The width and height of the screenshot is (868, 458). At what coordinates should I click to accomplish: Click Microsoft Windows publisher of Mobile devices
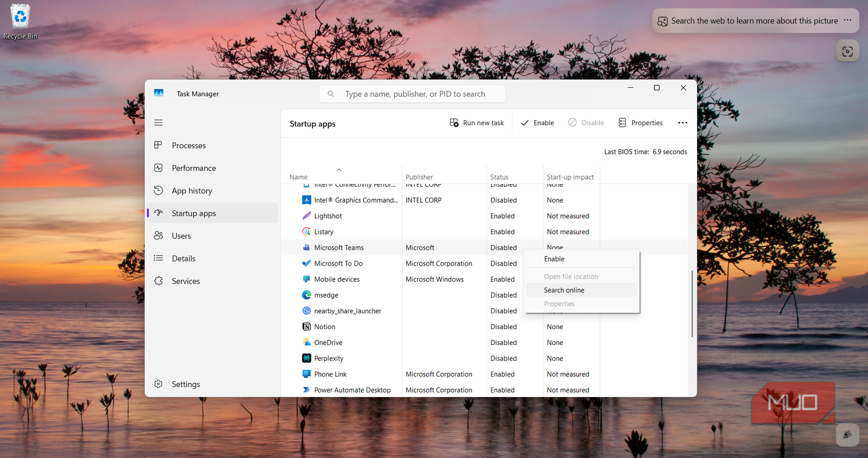tap(435, 279)
